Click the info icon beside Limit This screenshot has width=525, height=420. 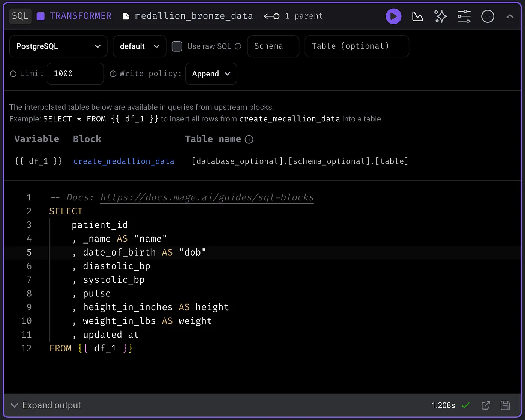coord(13,74)
